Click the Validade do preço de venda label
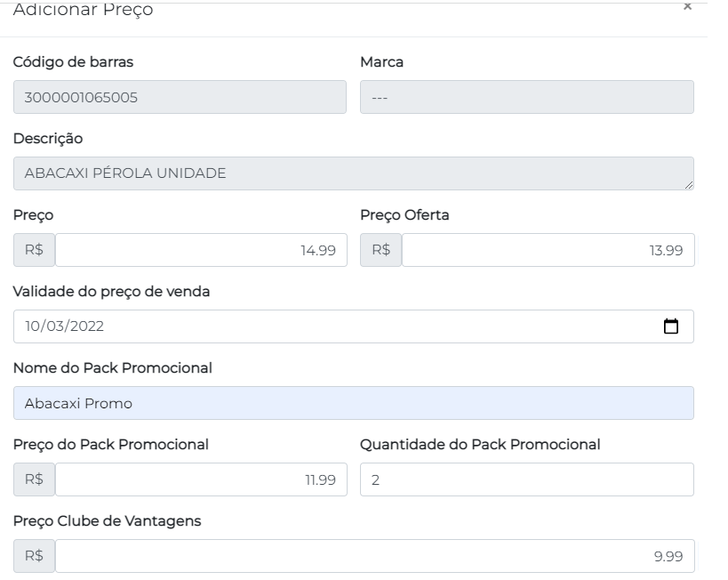The height and width of the screenshot is (580, 728). [x=111, y=292]
